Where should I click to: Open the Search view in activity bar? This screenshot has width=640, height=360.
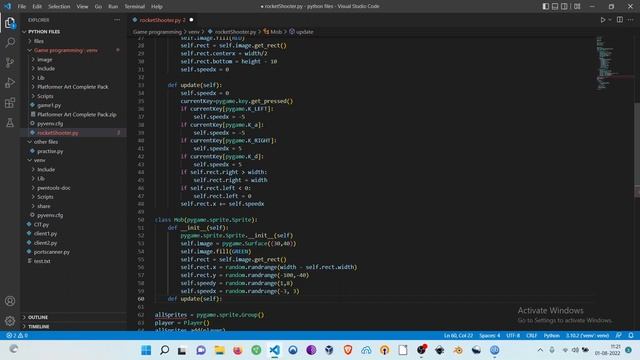tap(10, 42)
